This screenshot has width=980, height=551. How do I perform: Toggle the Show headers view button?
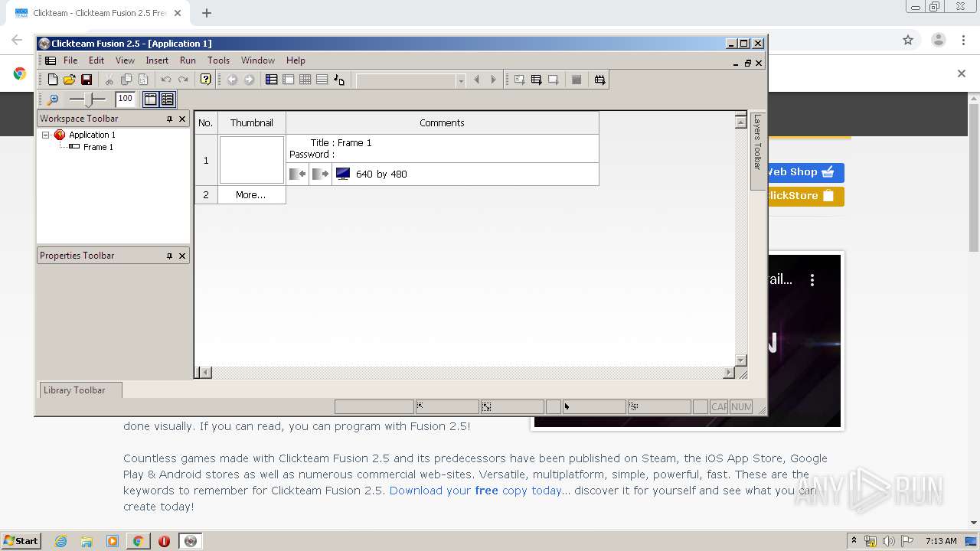pos(151,99)
